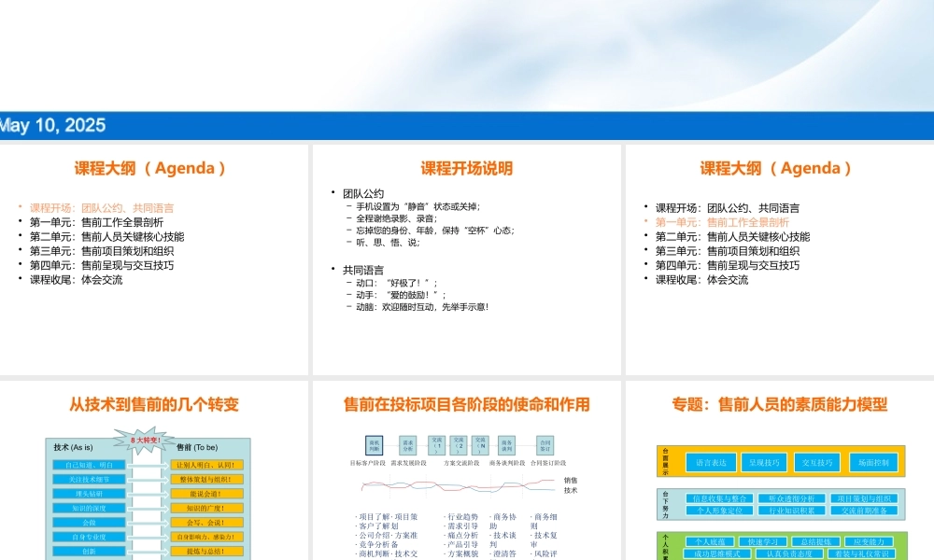
Task: Click the 手机设置为"静音"状态或关掉 line
Action: coord(418,206)
